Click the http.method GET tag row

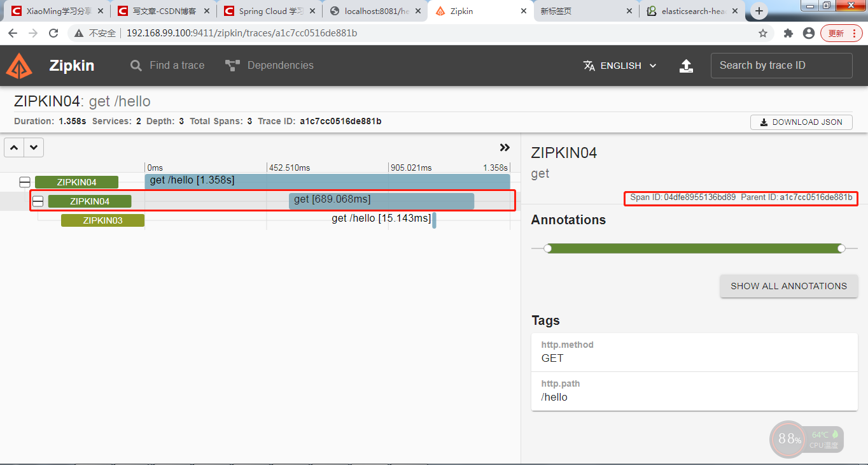694,352
